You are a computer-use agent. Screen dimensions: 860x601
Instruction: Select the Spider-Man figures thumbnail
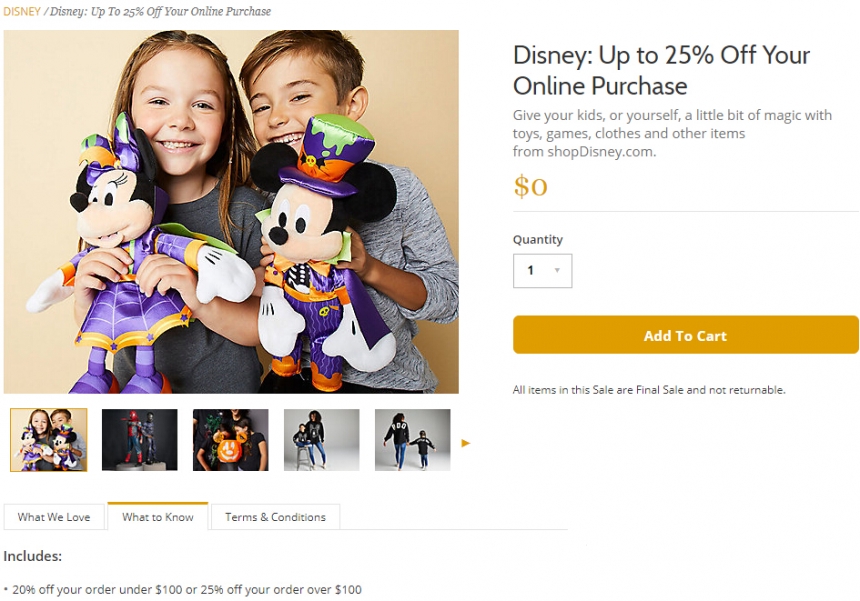pyautogui.click(x=139, y=439)
